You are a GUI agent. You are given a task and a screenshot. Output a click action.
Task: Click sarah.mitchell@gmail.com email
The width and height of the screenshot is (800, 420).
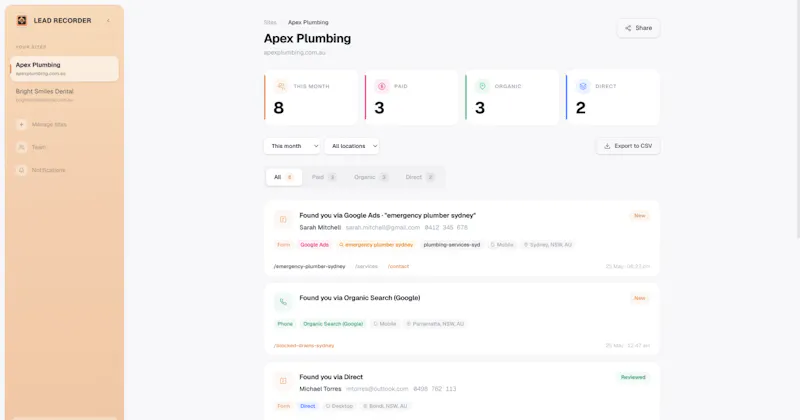click(383, 228)
